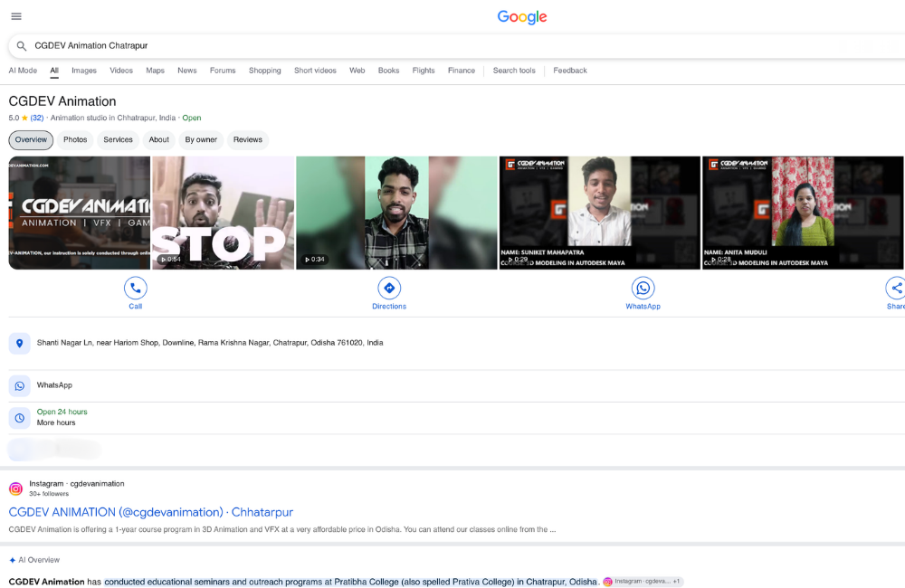Click the AI Overview sparkle icon
Image resolution: width=905 pixels, height=588 pixels.
click(x=12, y=560)
